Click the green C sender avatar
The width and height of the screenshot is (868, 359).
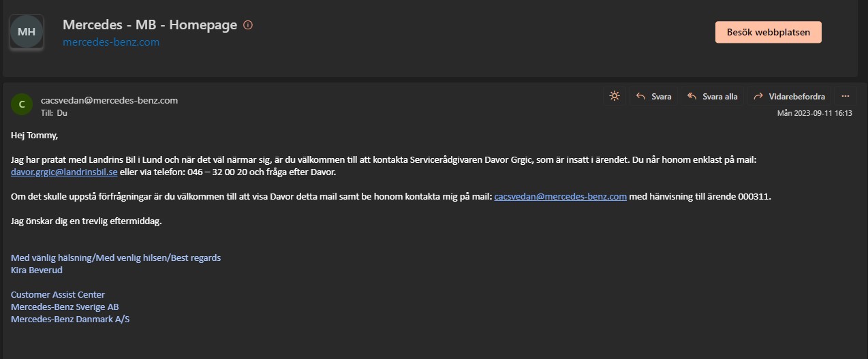(22, 104)
